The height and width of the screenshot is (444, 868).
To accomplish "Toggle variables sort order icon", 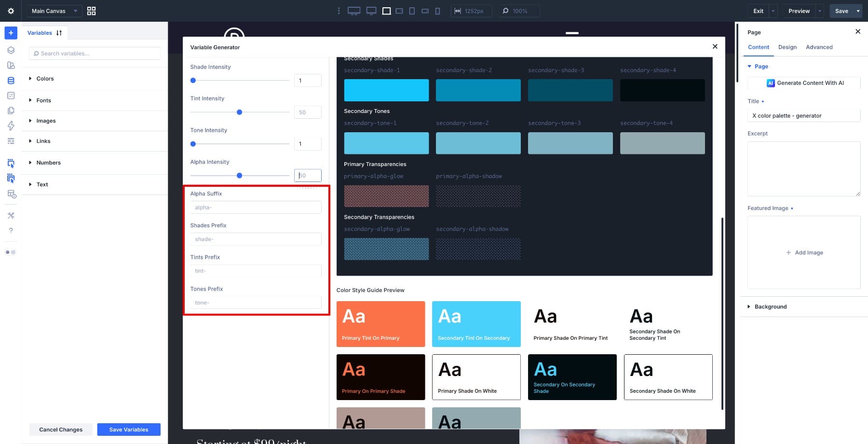I will [x=59, y=33].
